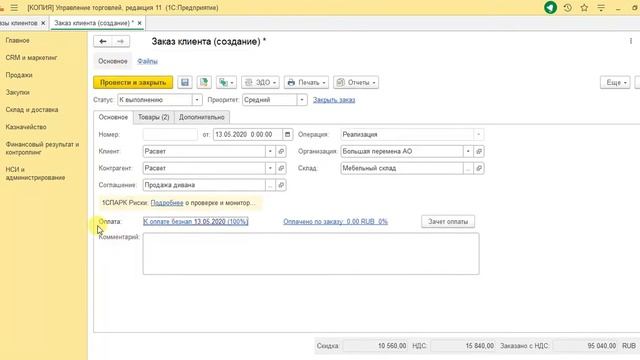
Task: Expand the Еще menu
Action: click(615, 82)
